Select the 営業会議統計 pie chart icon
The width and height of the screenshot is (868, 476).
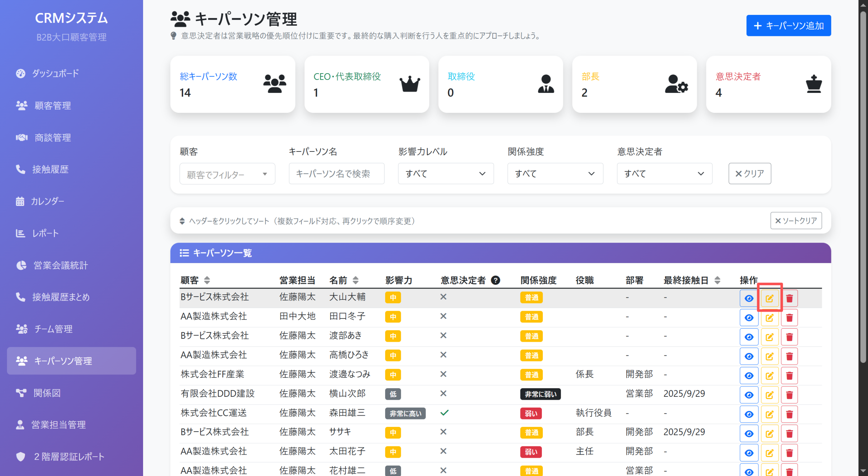(x=21, y=265)
